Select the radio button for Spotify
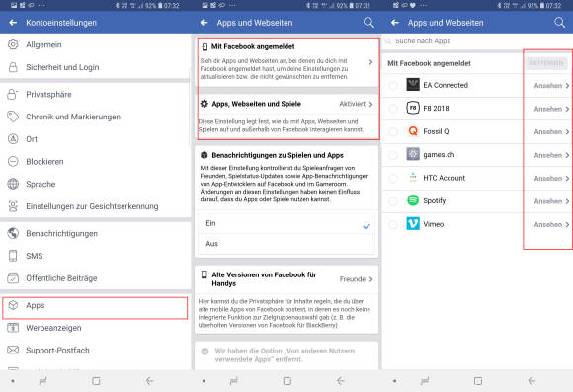This screenshot has height=392, width=573. coord(393,201)
